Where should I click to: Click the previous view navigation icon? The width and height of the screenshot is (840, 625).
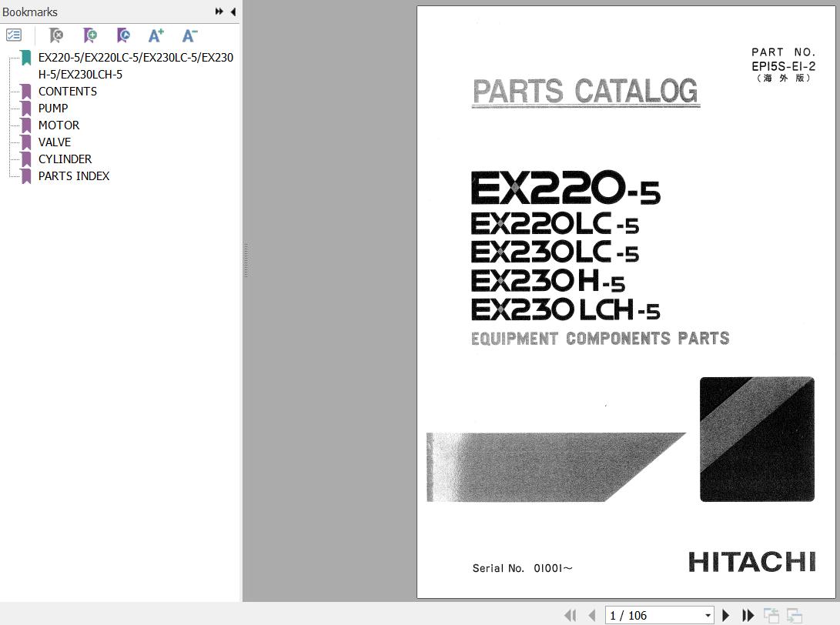point(771,615)
